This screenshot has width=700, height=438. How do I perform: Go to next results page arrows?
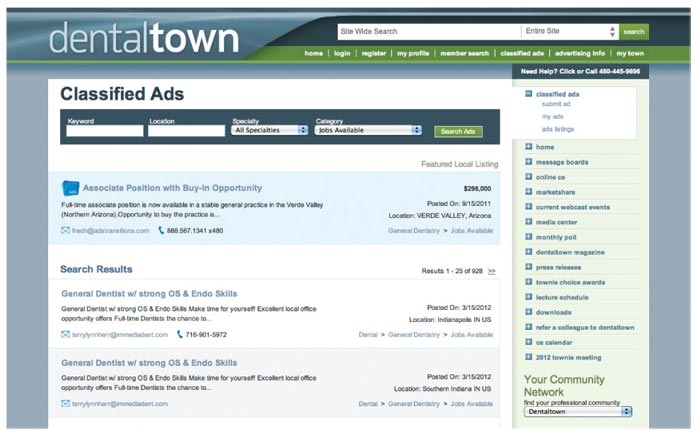click(492, 271)
